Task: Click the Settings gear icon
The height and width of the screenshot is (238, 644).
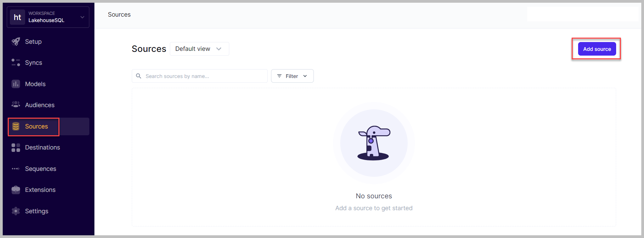Action: (x=16, y=211)
